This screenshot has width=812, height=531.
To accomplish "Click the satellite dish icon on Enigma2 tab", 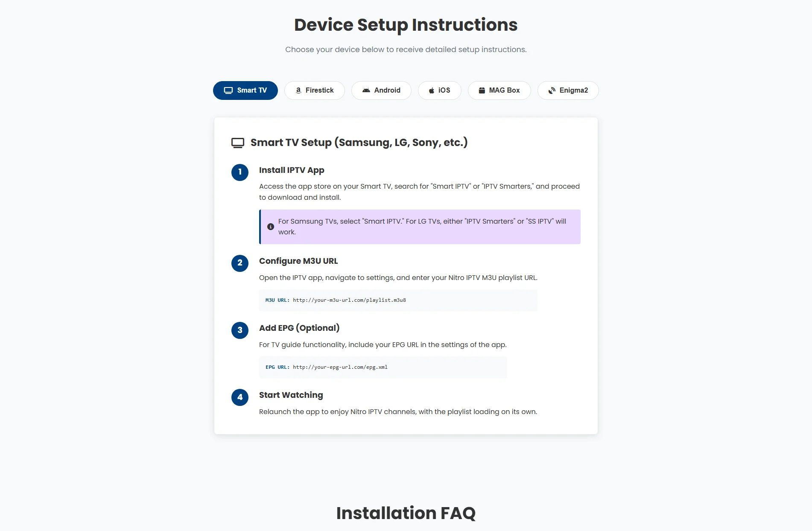I will point(552,90).
